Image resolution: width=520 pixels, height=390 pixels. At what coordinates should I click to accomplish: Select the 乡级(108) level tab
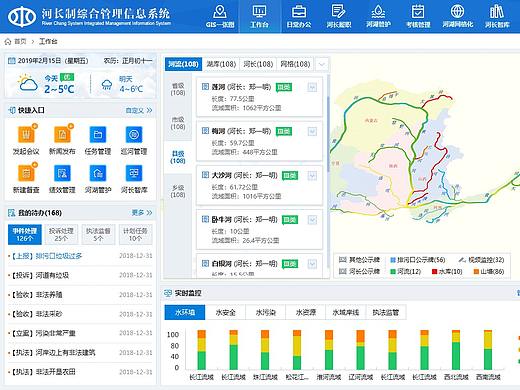(178, 191)
